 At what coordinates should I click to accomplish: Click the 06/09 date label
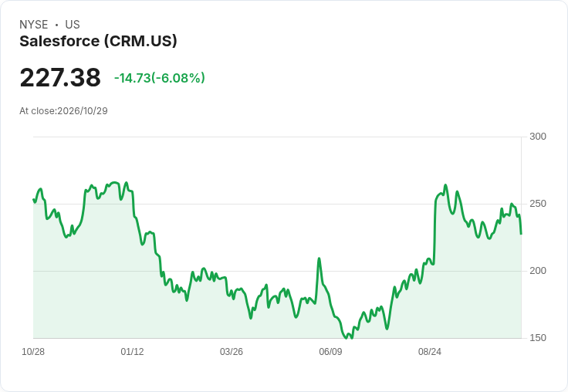pyautogui.click(x=330, y=352)
